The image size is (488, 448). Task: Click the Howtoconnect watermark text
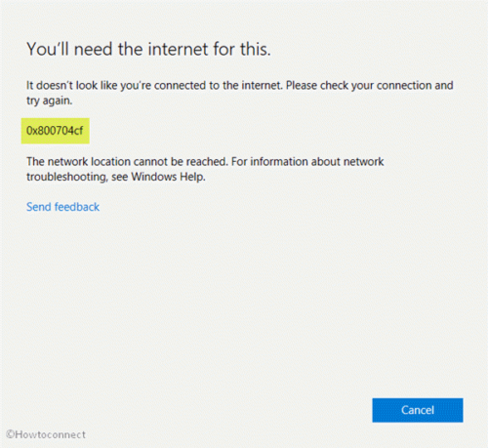point(46,434)
